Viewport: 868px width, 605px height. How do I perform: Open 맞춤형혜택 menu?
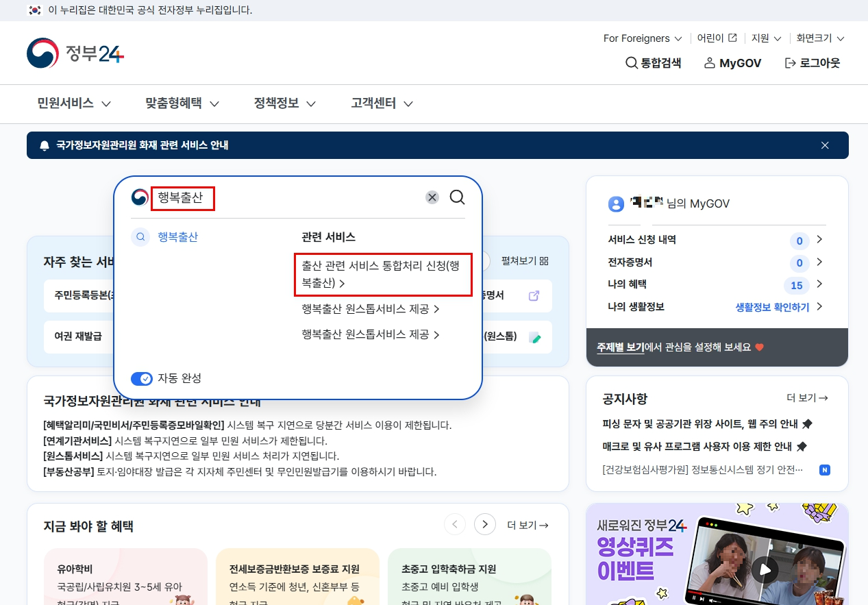click(x=182, y=103)
